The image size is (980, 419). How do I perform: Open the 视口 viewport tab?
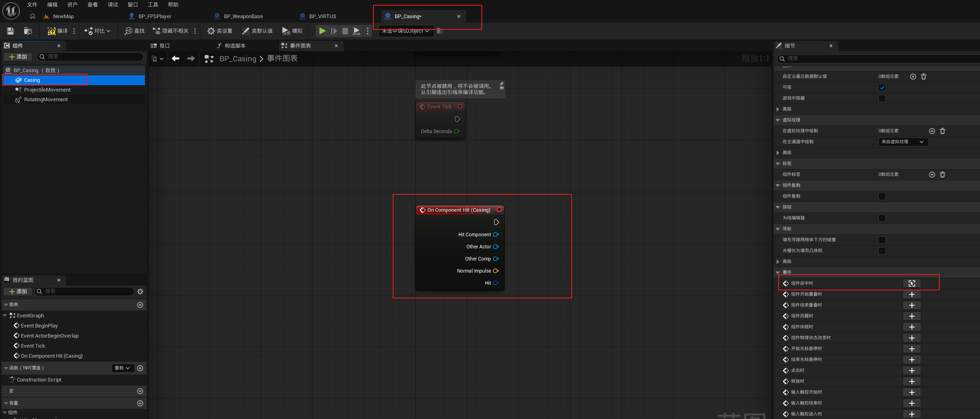tap(165, 46)
